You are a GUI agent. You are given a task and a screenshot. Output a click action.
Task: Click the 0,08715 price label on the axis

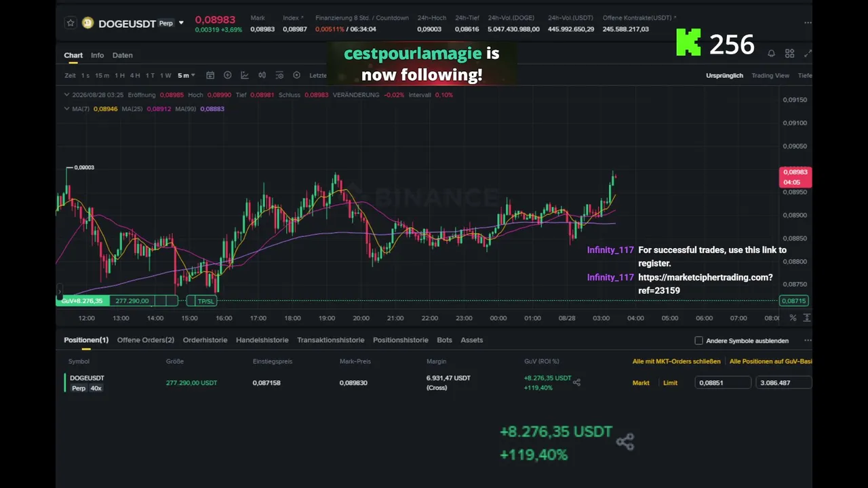[x=794, y=301]
